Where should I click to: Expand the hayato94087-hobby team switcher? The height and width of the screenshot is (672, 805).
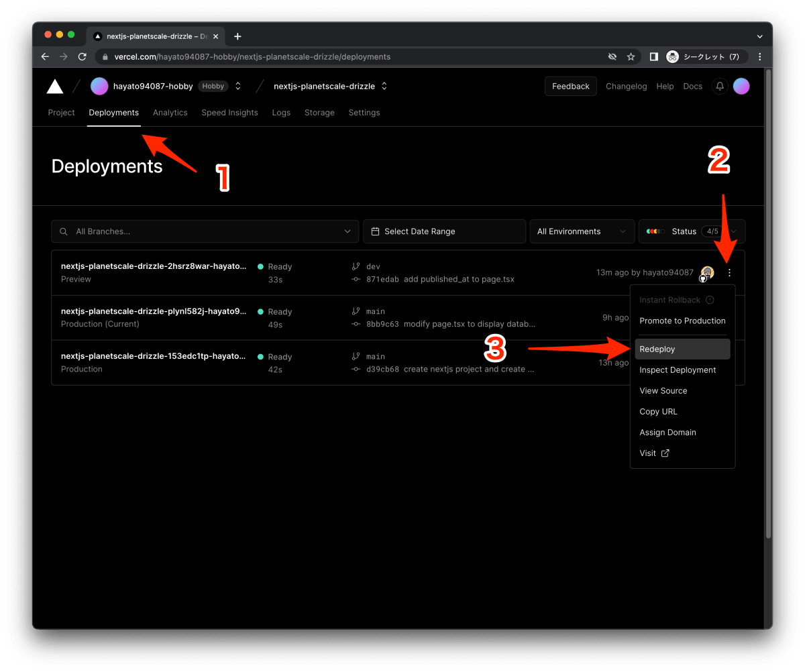[x=237, y=86]
